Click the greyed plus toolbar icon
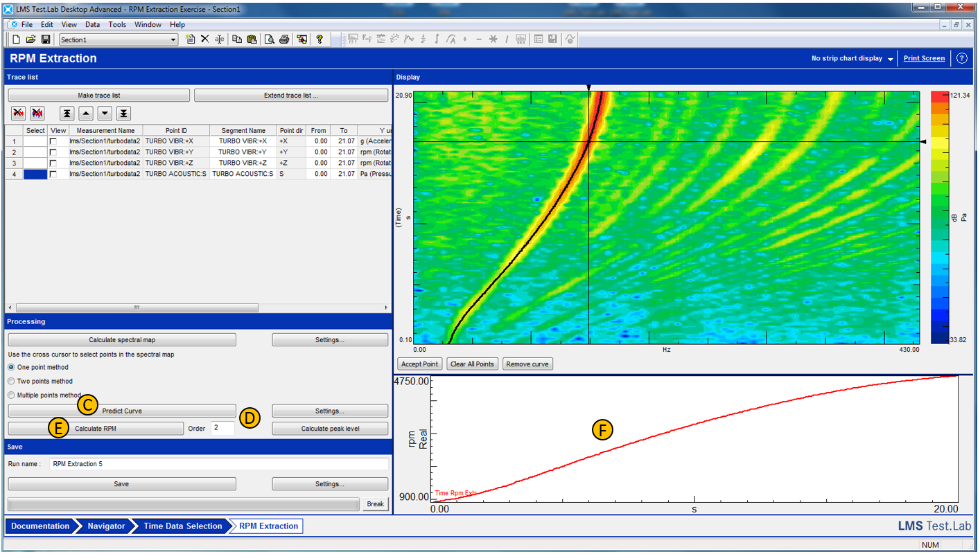Screen dimensions: 980x554 (465, 39)
